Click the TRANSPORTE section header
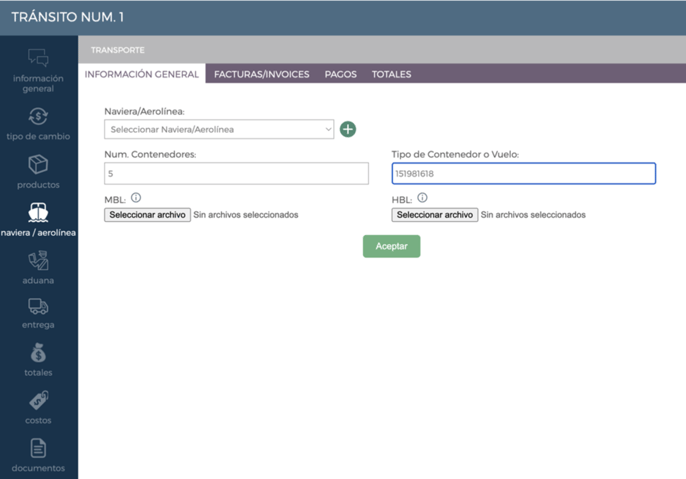Viewport: 686px width, 479px height. (118, 50)
